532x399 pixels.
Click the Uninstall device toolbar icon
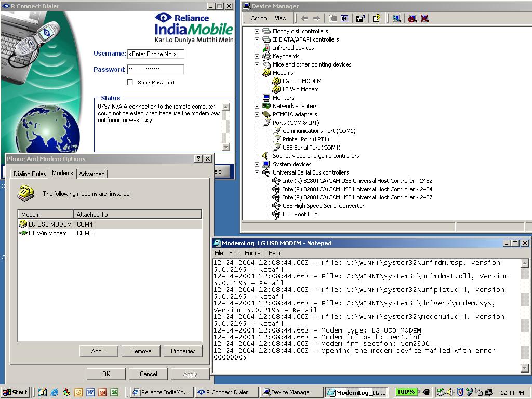tap(424, 18)
